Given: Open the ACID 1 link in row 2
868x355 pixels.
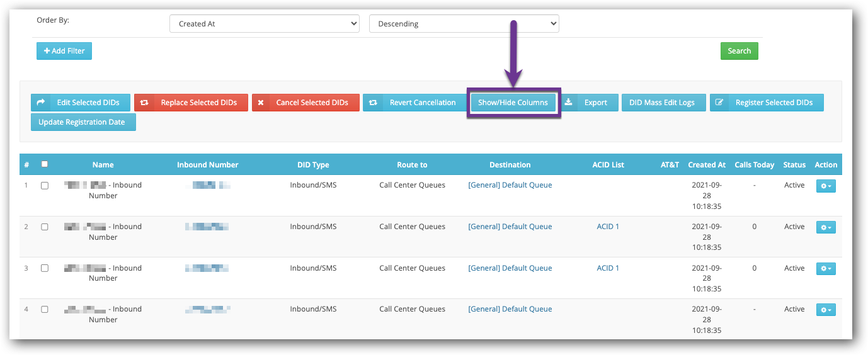Looking at the screenshot, I should pos(608,227).
